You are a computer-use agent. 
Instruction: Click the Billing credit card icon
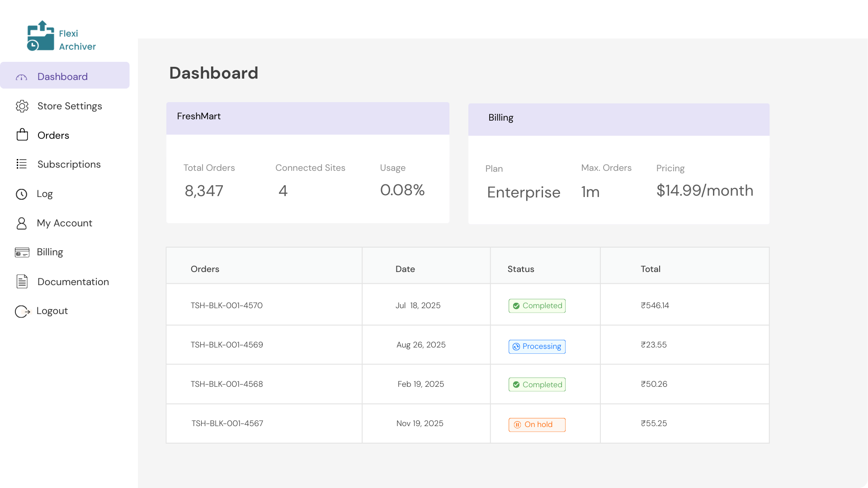(22, 253)
